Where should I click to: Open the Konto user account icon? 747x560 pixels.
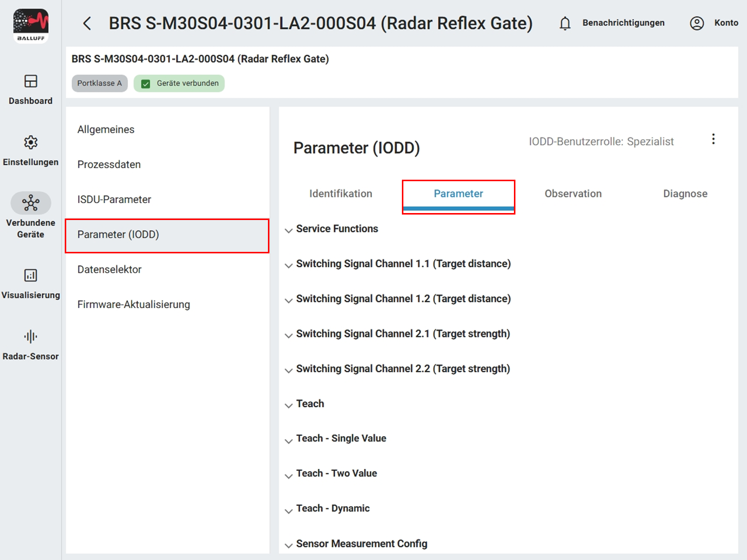(697, 23)
